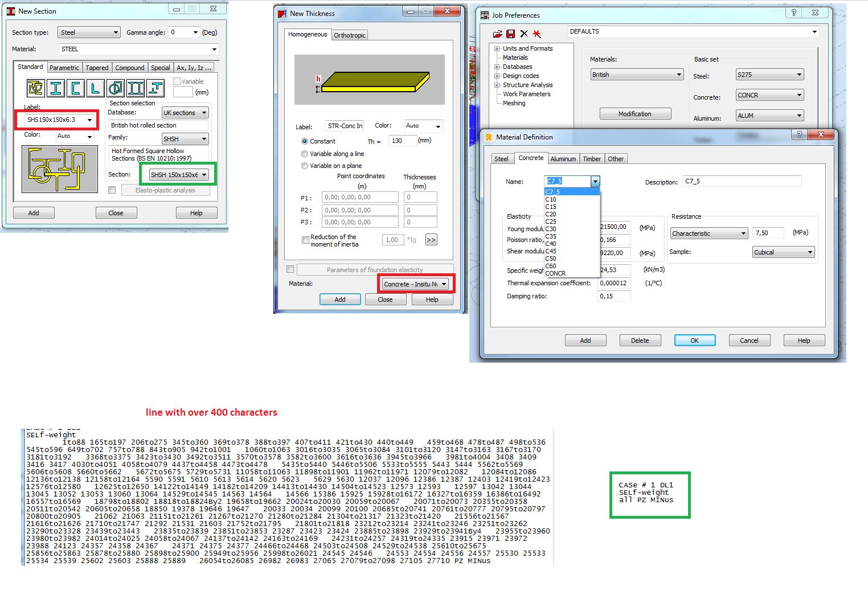Open a preferences file via folder icon

click(x=497, y=34)
